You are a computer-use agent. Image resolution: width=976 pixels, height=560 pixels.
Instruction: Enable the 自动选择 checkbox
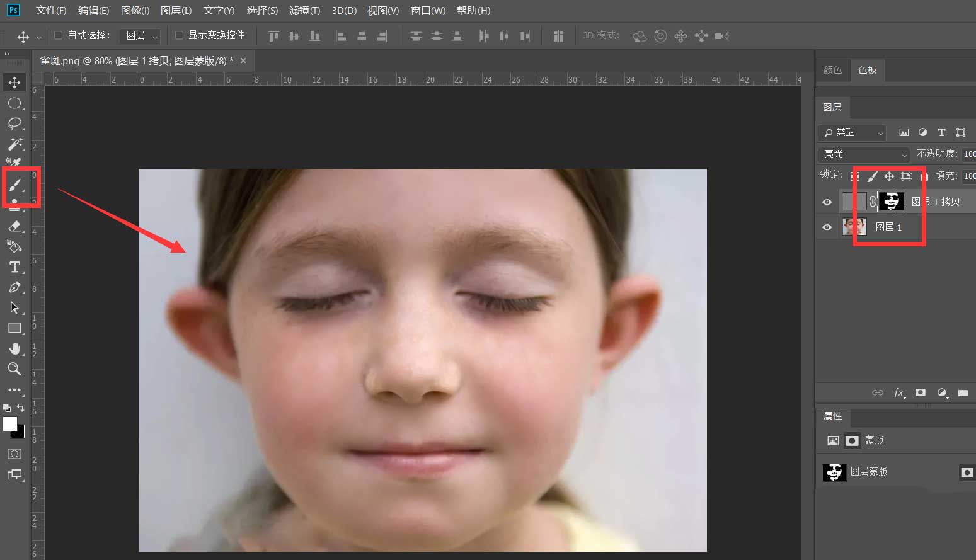click(x=58, y=35)
